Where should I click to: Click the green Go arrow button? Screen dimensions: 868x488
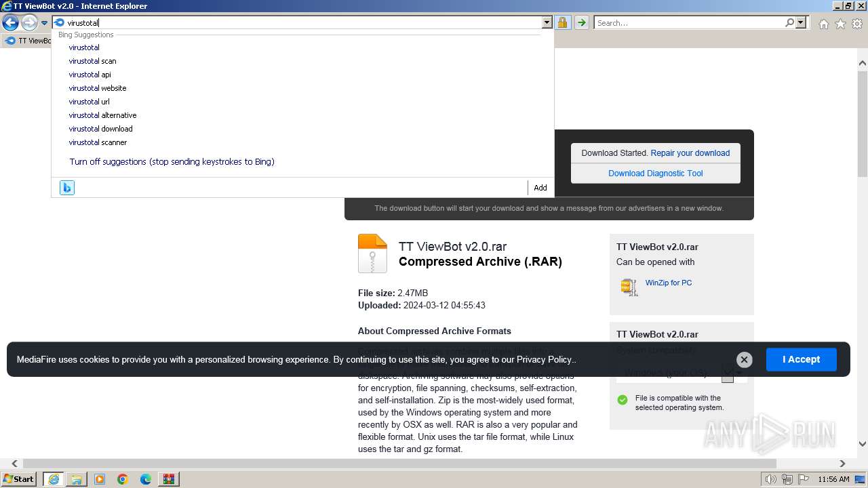581,23
